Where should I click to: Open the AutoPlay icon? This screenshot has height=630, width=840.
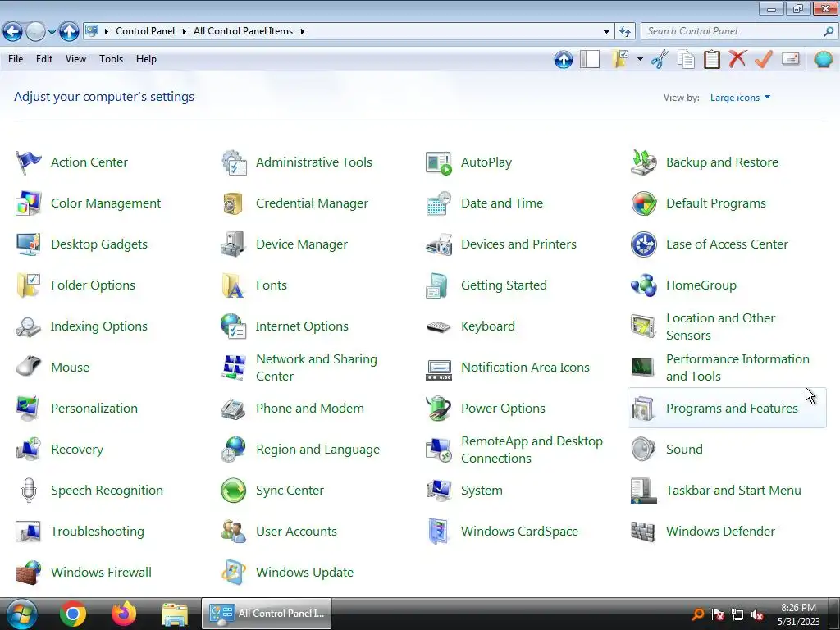[x=439, y=162]
